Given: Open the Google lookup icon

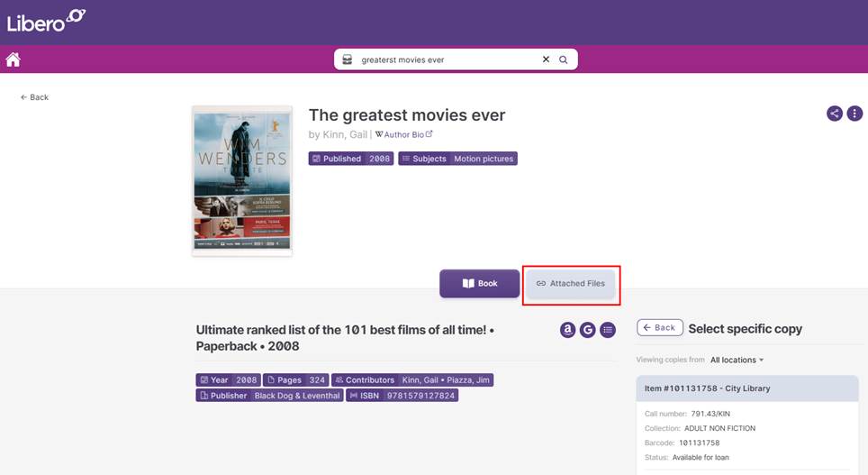Looking at the screenshot, I should [588, 330].
